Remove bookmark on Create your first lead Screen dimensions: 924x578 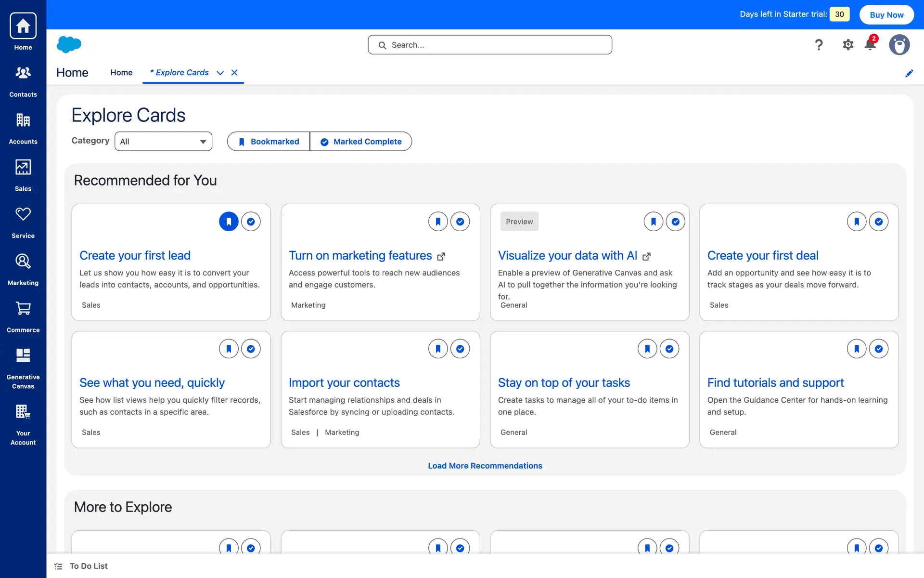229,222
